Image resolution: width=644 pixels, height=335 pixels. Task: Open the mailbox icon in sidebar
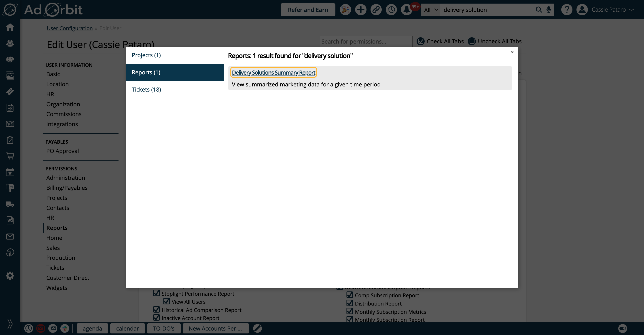[x=10, y=188]
